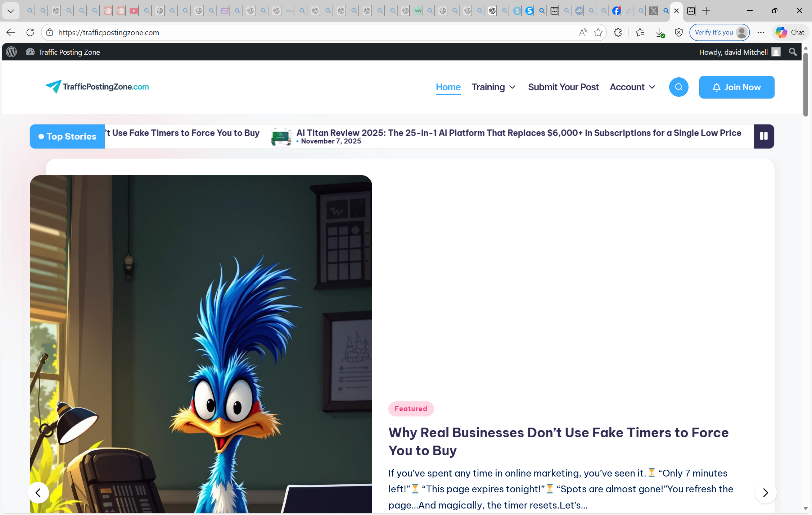
Task: Activate Read aloud in the address bar
Action: [x=583, y=32]
